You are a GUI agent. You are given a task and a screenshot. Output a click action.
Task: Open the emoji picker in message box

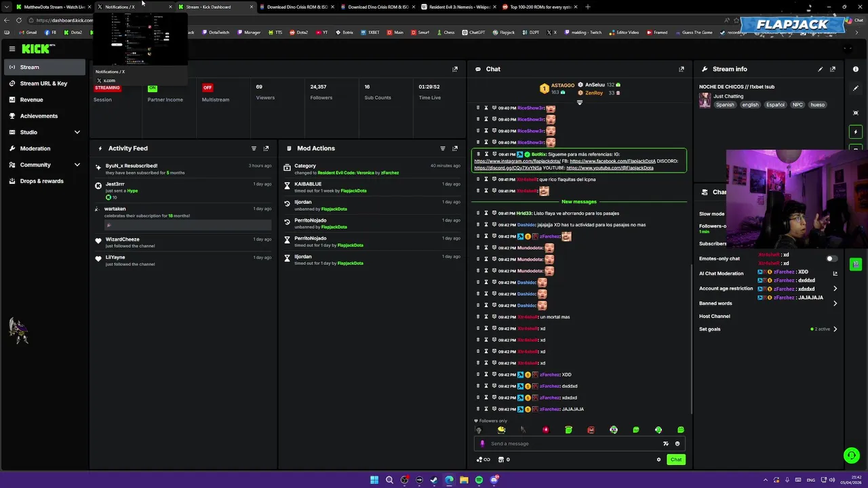point(677,443)
